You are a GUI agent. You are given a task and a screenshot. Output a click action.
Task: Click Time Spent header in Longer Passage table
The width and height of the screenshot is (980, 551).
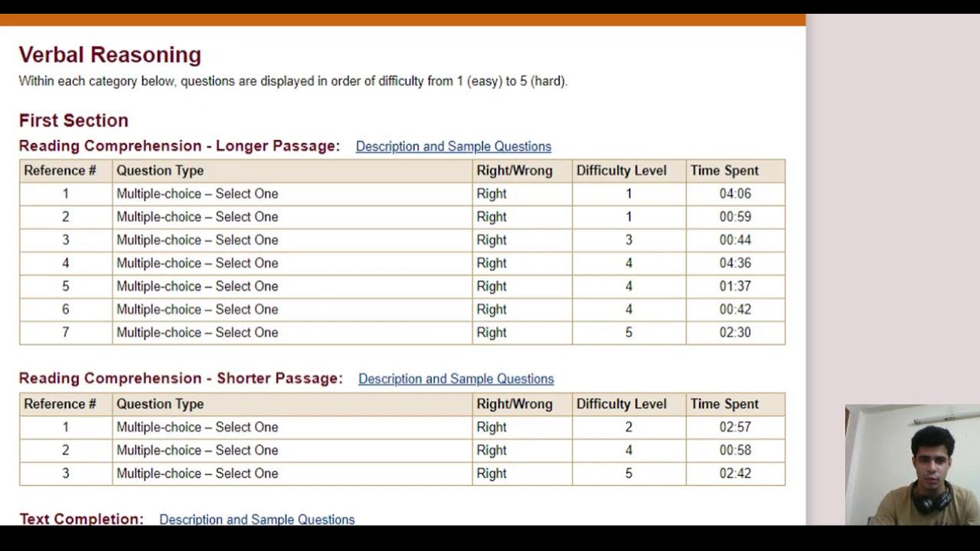pos(724,171)
